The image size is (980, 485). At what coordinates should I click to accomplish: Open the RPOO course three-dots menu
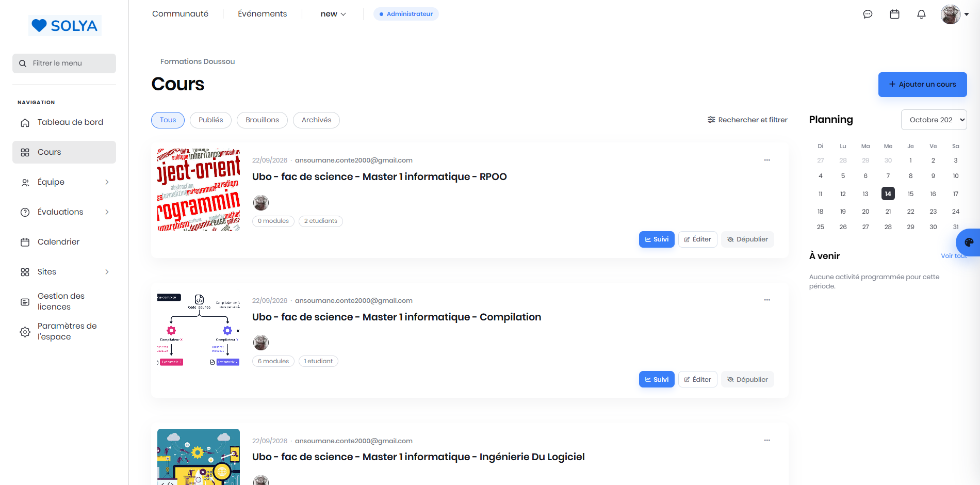(767, 160)
